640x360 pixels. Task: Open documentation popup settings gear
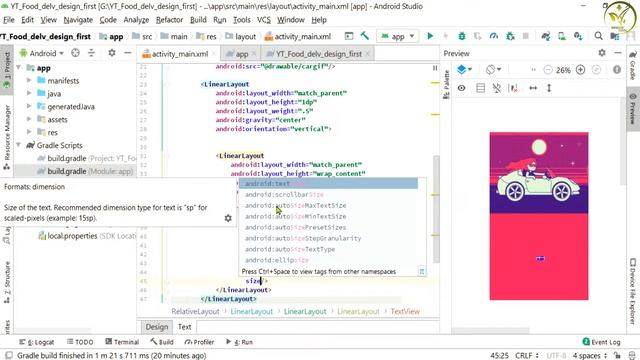[228, 218]
